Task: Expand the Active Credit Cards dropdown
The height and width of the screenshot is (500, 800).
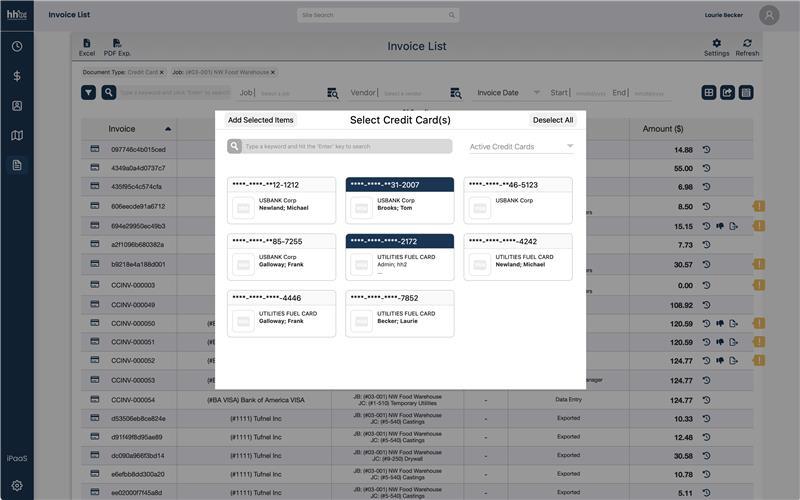Action: 522,147
